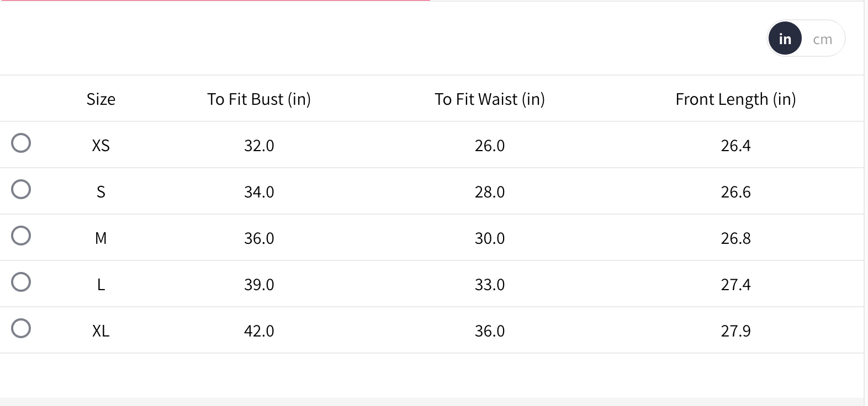The height and width of the screenshot is (406, 868).
Task: Click the To Fit Bust column header
Action: 259,99
